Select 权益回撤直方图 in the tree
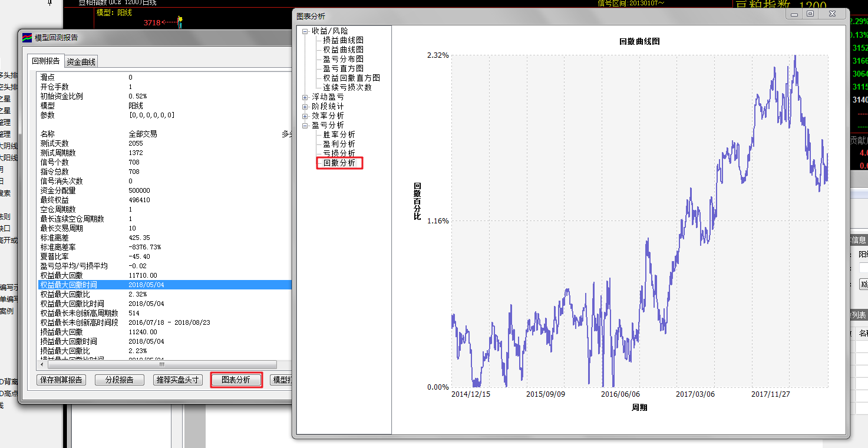The width and height of the screenshot is (868, 448). point(351,78)
